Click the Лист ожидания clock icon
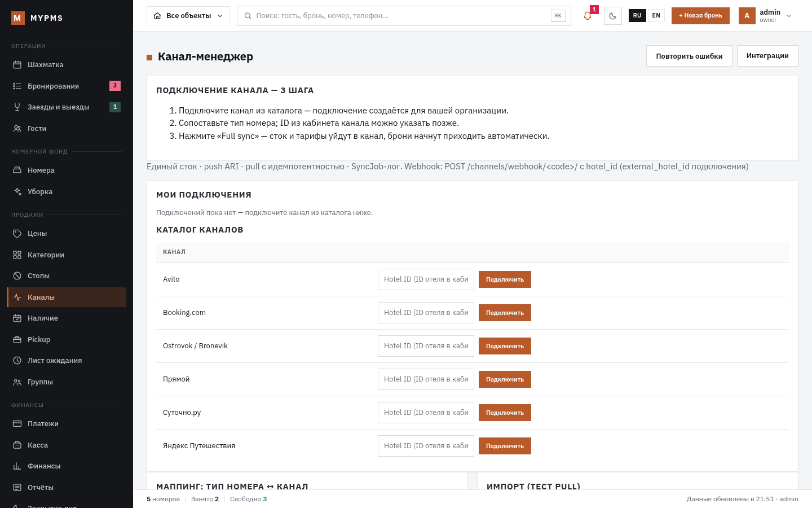This screenshot has height=508, width=812. (17, 361)
